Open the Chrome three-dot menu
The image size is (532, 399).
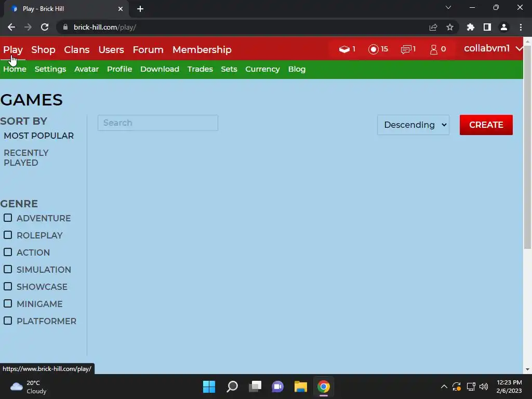(521, 27)
